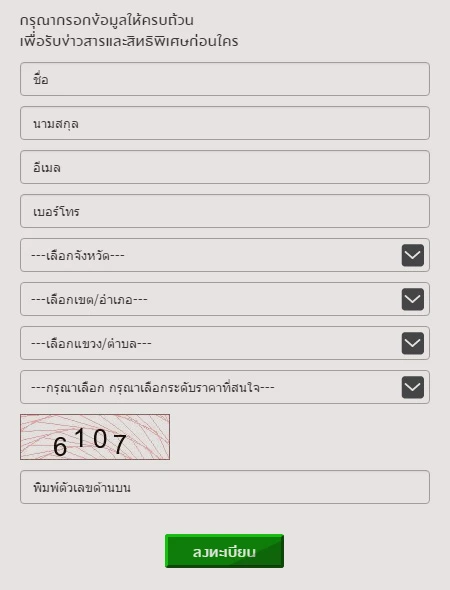Click the พิมพ์ตัวเลขด้านบน captcha field

[x=225, y=487]
